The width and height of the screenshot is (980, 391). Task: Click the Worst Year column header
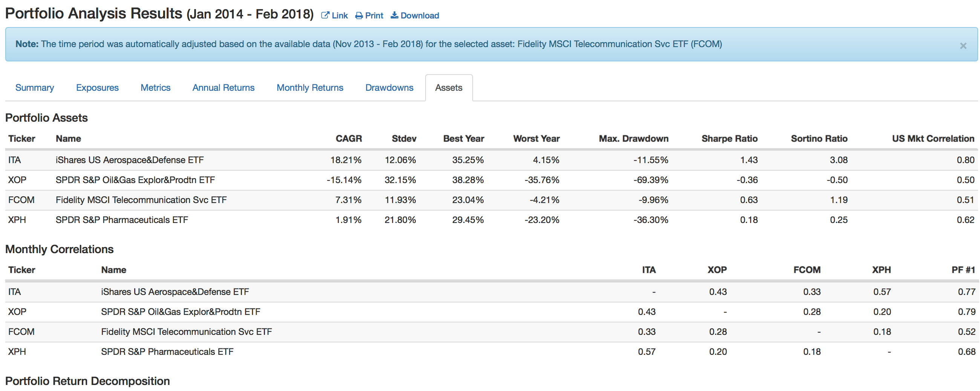(536, 139)
